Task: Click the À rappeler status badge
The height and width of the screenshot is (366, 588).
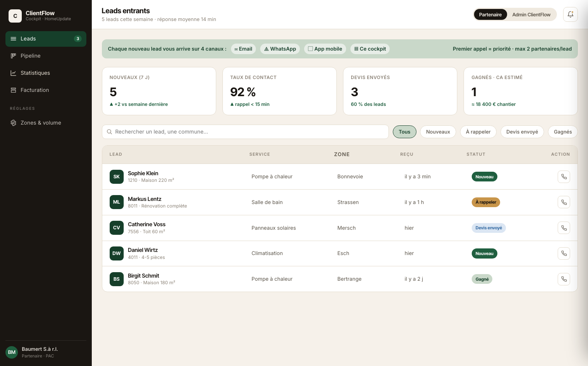Action: click(x=486, y=202)
